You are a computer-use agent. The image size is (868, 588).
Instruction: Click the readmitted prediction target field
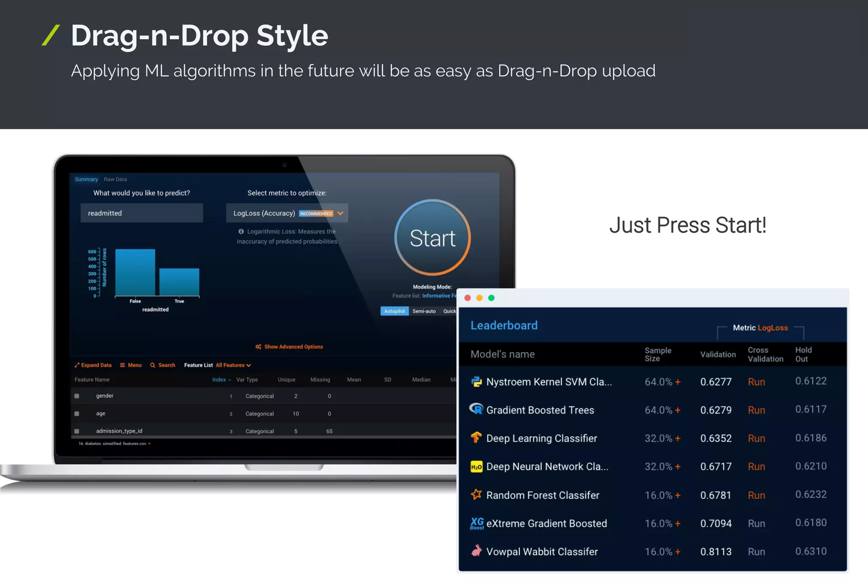tap(142, 213)
